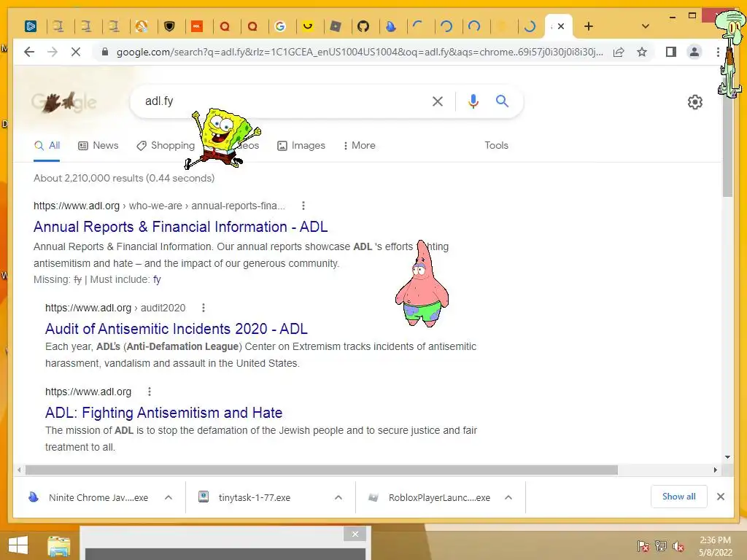Open options for www.adl.org homepage result

tap(150, 392)
